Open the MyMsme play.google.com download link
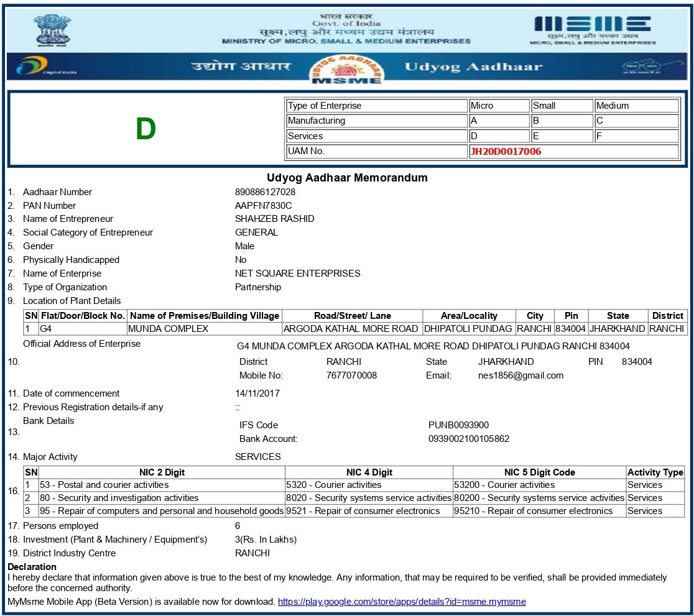Viewport: 694px width, 616px height. coord(402,602)
